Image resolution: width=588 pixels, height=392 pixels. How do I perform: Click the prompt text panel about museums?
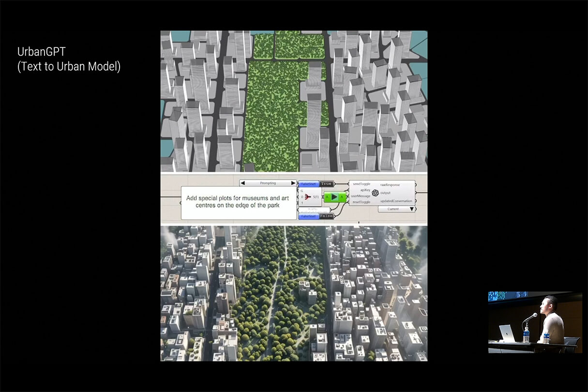point(238,202)
